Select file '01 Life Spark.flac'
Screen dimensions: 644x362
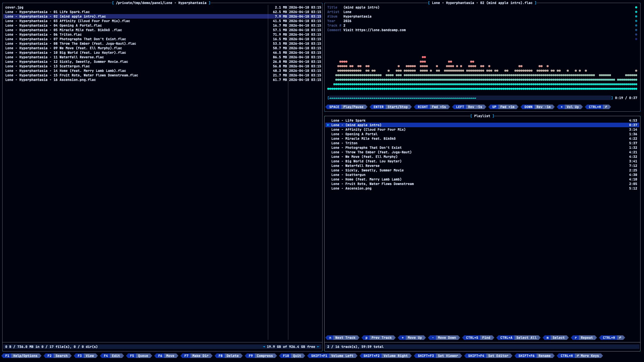pyautogui.click(x=163, y=12)
